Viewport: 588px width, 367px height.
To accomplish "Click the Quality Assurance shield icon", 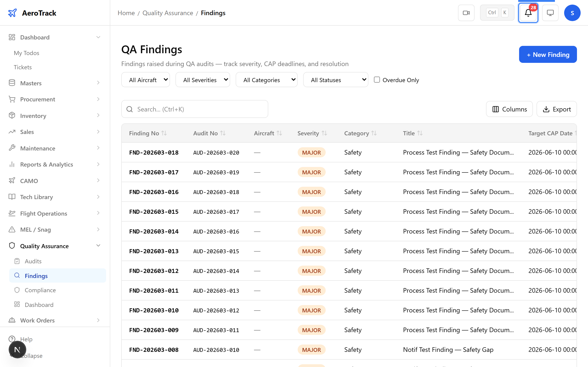I will pos(12,245).
